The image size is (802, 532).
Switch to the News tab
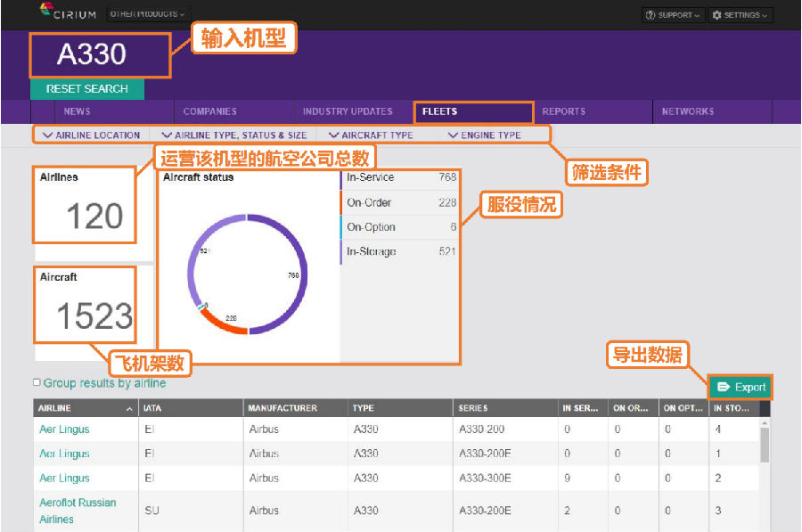[x=77, y=112]
